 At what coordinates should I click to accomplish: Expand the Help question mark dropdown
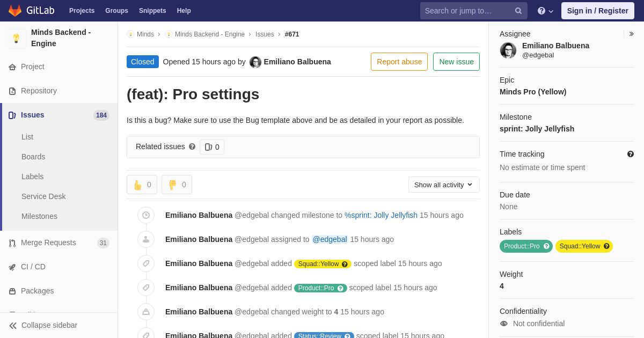(x=545, y=11)
